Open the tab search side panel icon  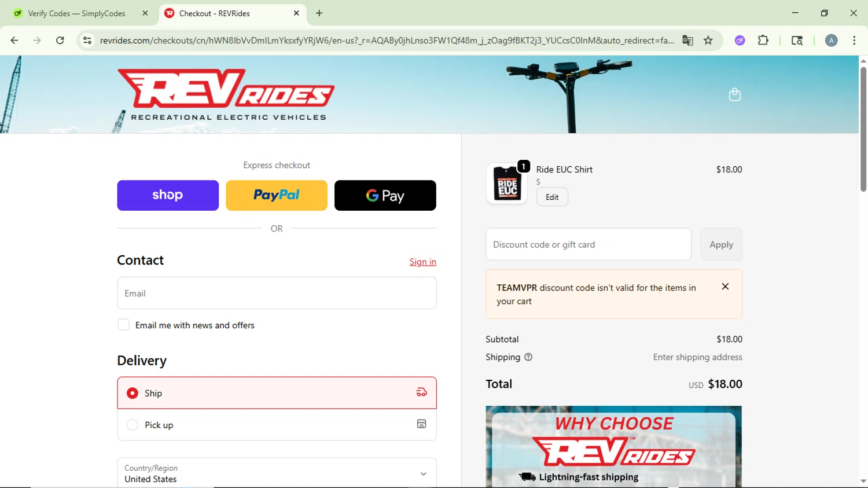pyautogui.click(x=797, y=41)
